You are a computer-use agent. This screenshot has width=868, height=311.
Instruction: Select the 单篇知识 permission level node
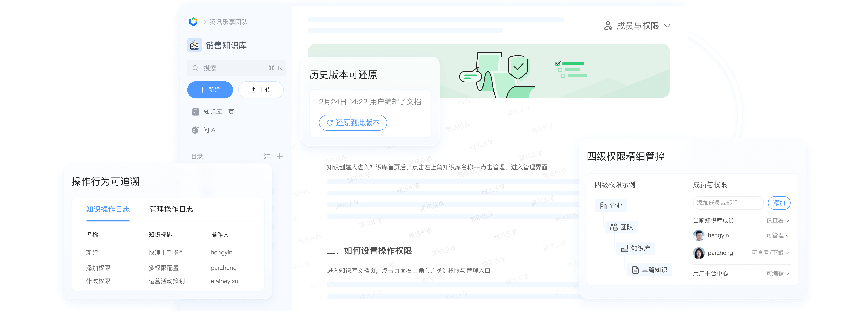(x=649, y=270)
